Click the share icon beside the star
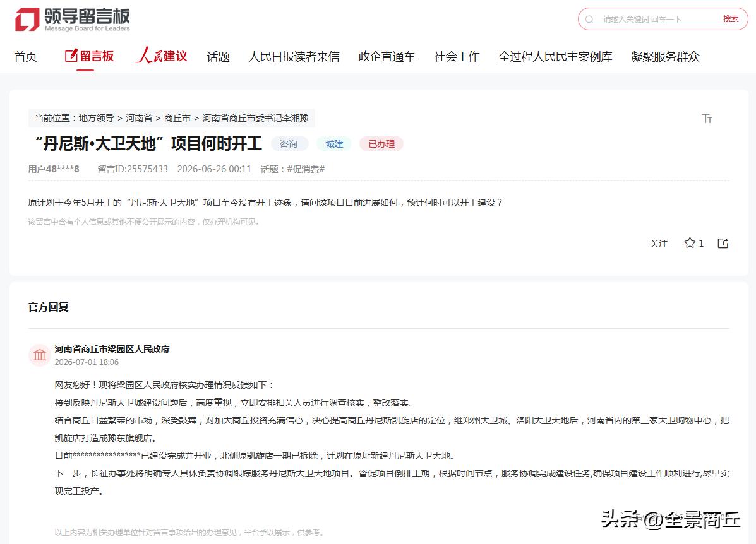Screen dimensions: 756x544 [723, 244]
